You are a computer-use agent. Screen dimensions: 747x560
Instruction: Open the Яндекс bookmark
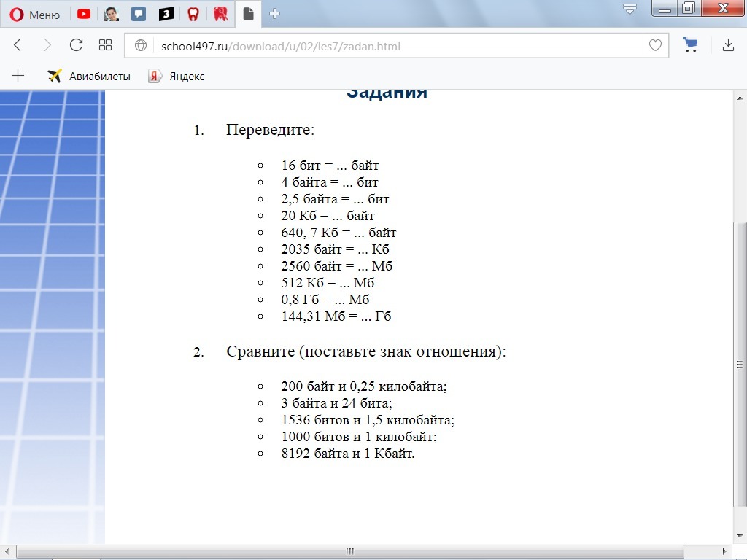coord(177,76)
